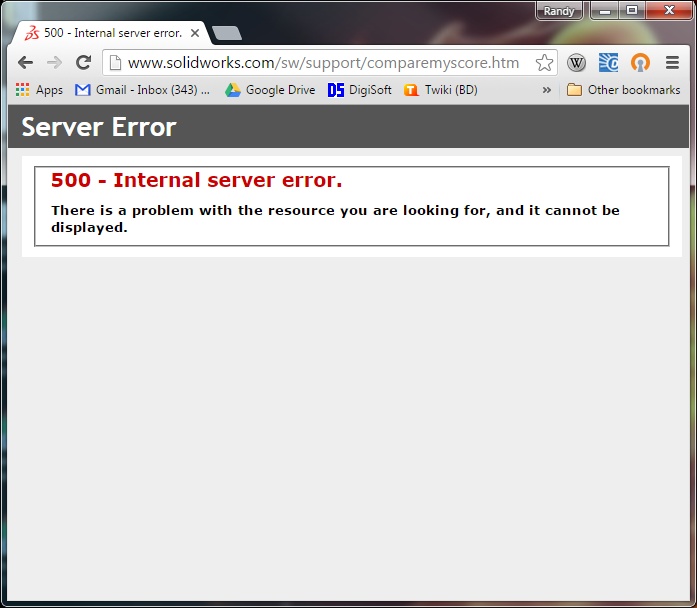The width and height of the screenshot is (697, 608).
Task: Open the Chrome hamburger menu
Action: [x=672, y=63]
